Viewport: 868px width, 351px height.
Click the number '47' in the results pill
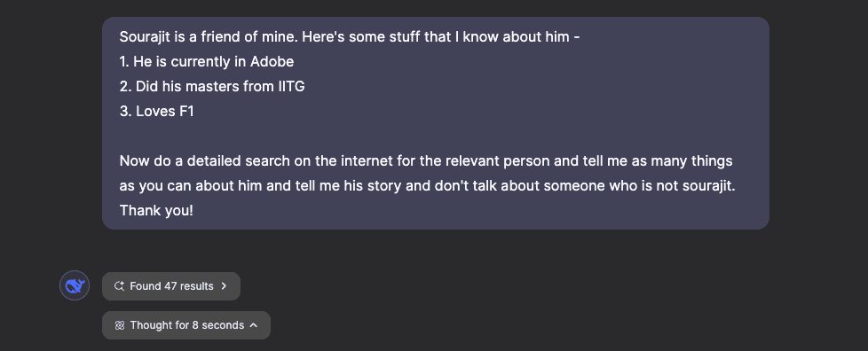(x=170, y=286)
